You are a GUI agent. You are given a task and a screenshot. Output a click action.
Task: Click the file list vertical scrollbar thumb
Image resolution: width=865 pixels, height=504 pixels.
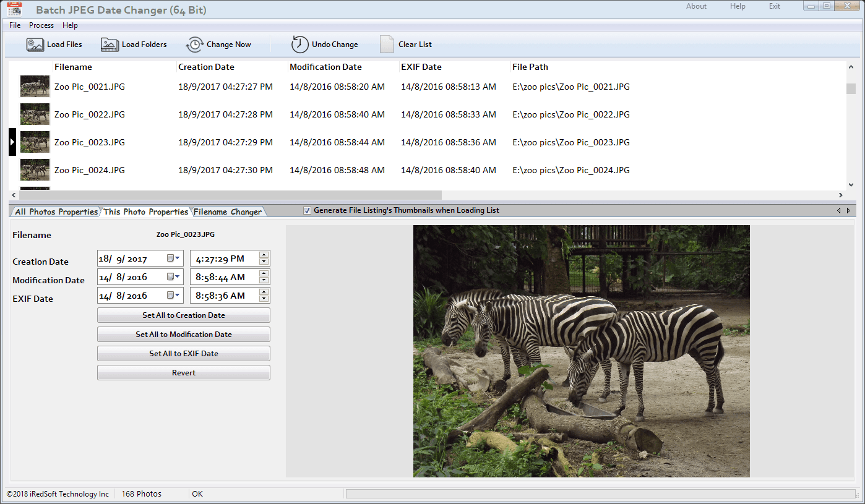point(851,88)
